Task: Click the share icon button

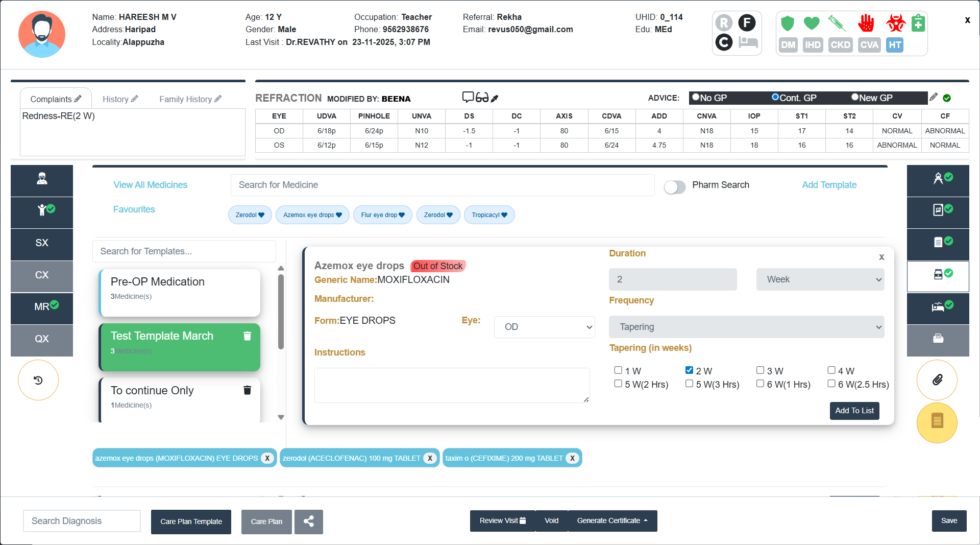Action: click(309, 522)
